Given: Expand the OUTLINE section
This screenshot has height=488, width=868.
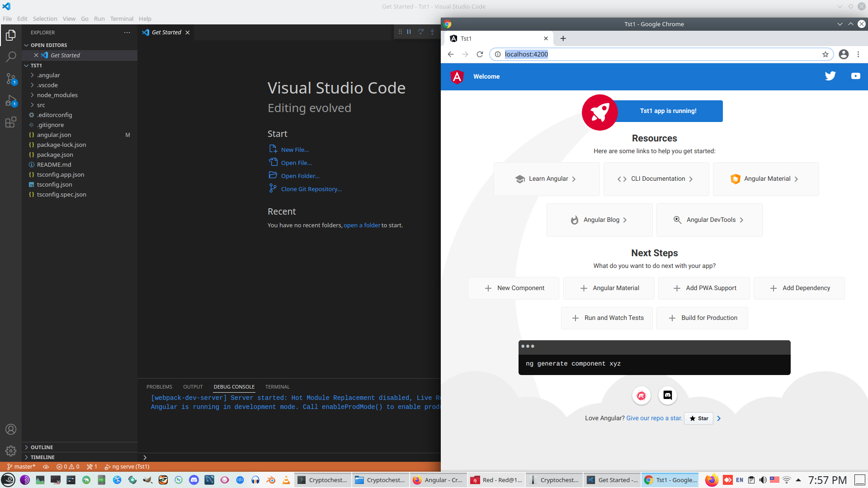Looking at the screenshot, I should click(42, 447).
